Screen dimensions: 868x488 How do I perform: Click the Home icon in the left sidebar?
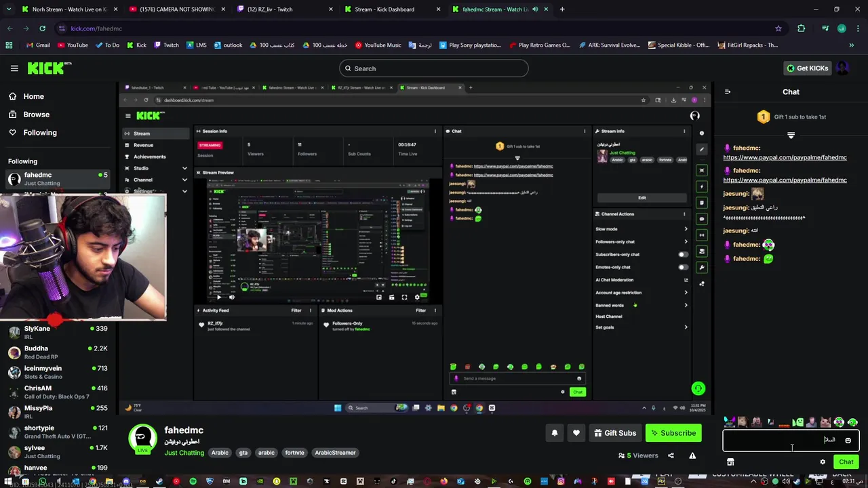(x=13, y=96)
